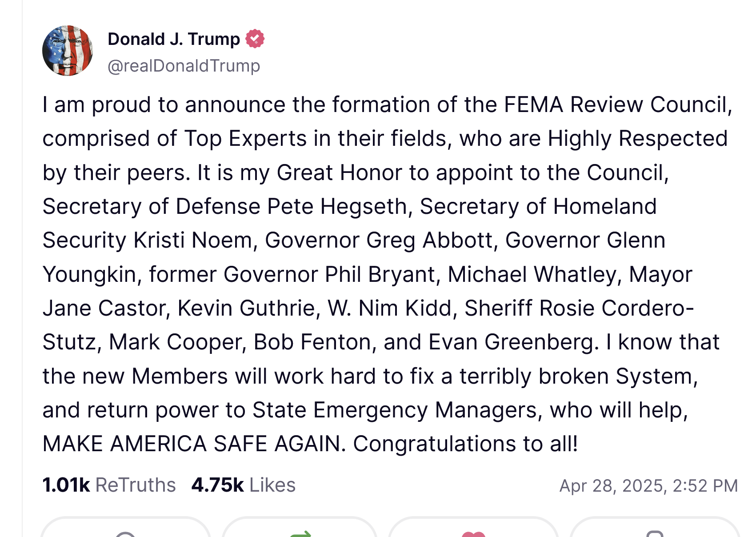Image resolution: width=756 pixels, height=537 pixels.
Task: Click "Congratulations to all!" in the post
Action: (x=465, y=444)
